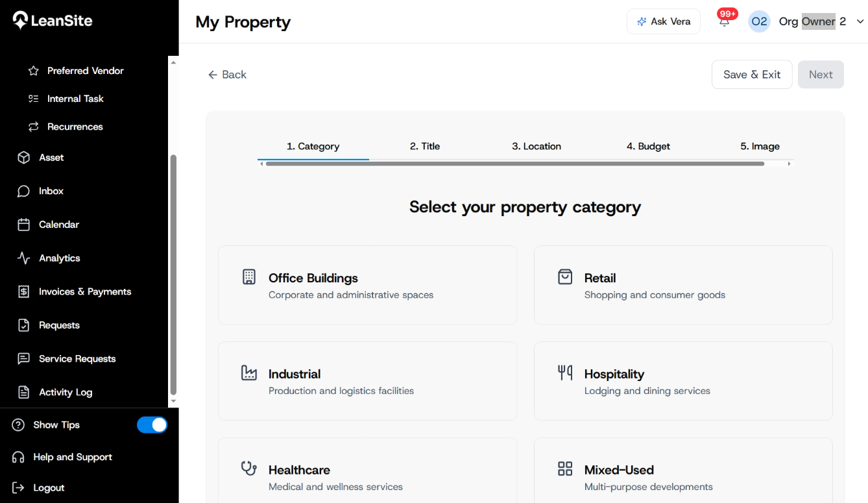The height and width of the screenshot is (503, 868).
Task: Expand the Org Owner 2 account dropdown
Action: click(x=860, y=21)
